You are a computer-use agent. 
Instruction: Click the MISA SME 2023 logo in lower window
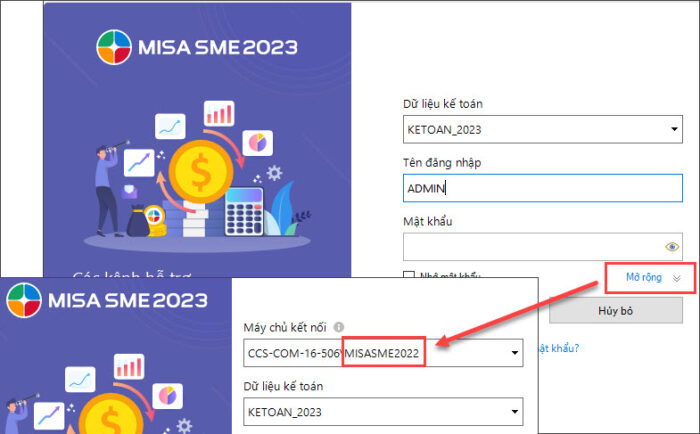(107, 300)
